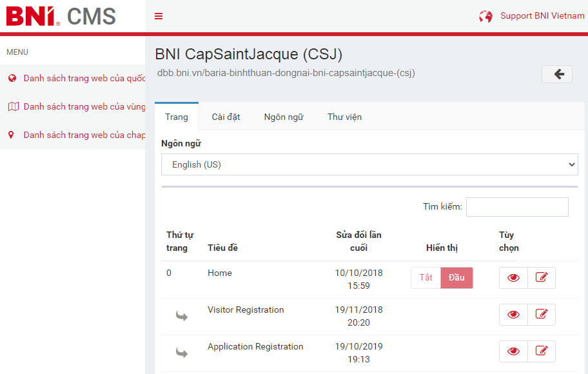Click the globe icon beside Support BNI Vietnam
The height and width of the screenshot is (374, 588).
(x=485, y=16)
